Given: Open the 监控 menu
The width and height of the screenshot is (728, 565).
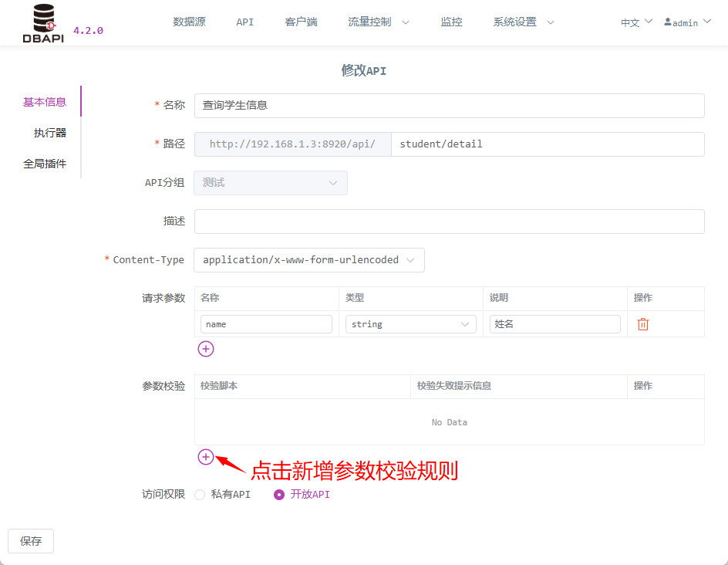Looking at the screenshot, I should pyautogui.click(x=451, y=22).
